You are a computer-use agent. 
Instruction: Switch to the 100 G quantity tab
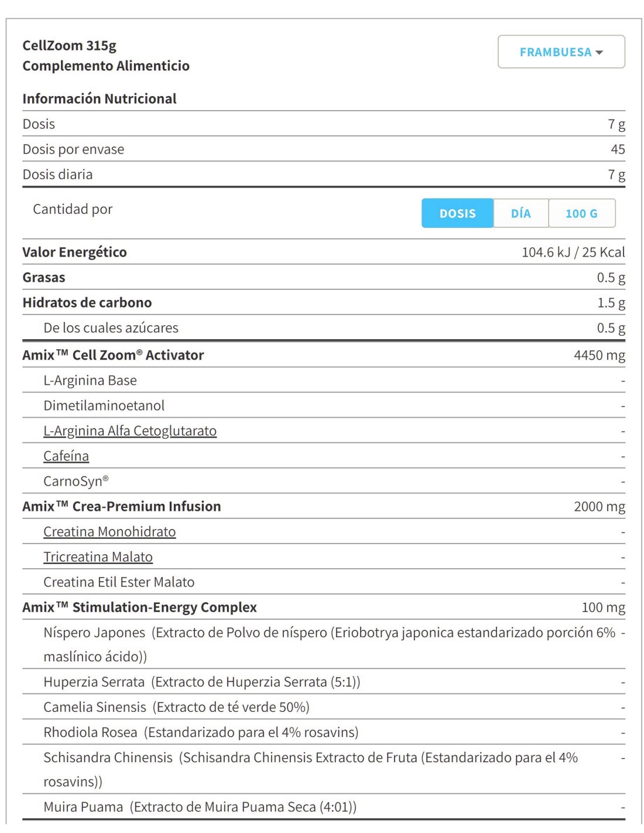pos(581,213)
